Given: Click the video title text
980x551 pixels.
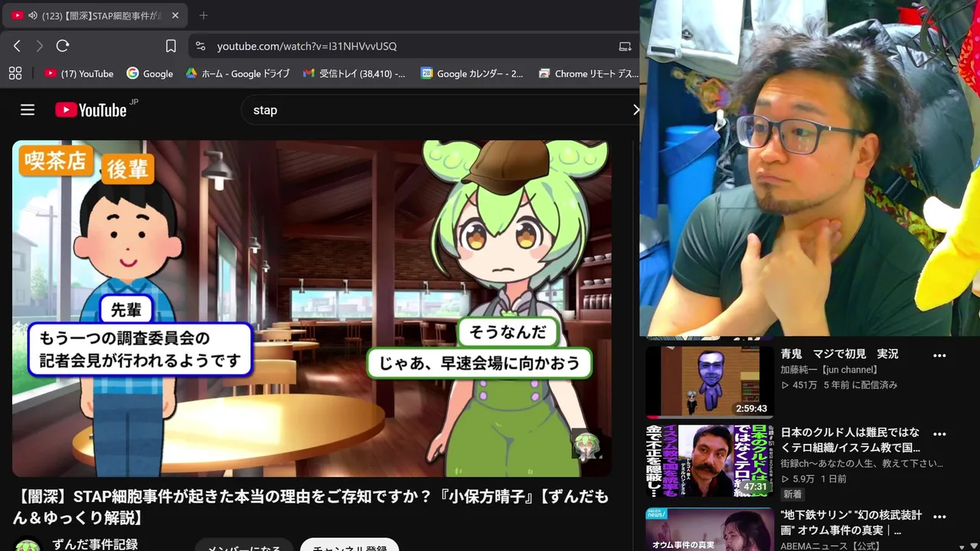Looking at the screenshot, I should [310, 507].
